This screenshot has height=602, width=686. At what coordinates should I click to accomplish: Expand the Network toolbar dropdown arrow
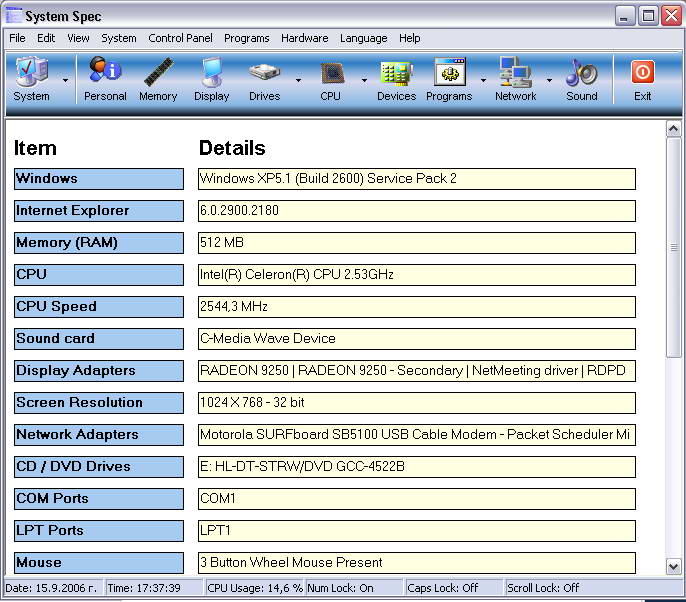pyautogui.click(x=549, y=80)
